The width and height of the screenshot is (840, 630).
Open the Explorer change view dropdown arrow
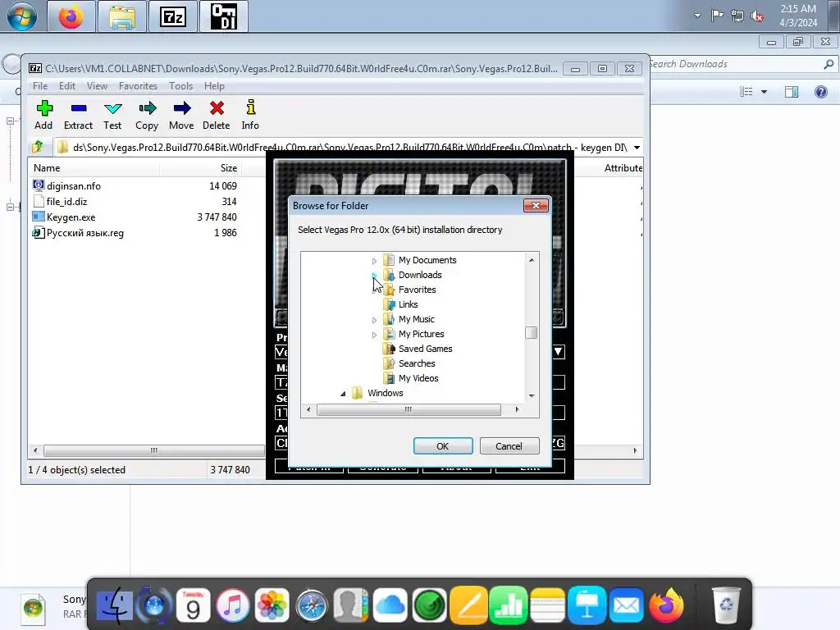[764, 92]
